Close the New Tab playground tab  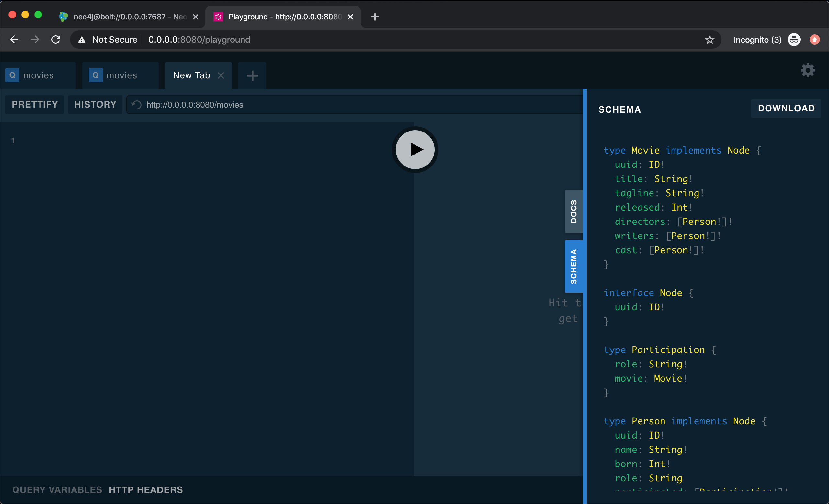(221, 75)
